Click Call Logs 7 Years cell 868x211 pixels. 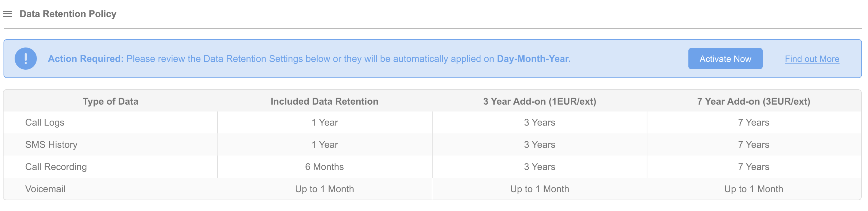pyautogui.click(x=754, y=123)
